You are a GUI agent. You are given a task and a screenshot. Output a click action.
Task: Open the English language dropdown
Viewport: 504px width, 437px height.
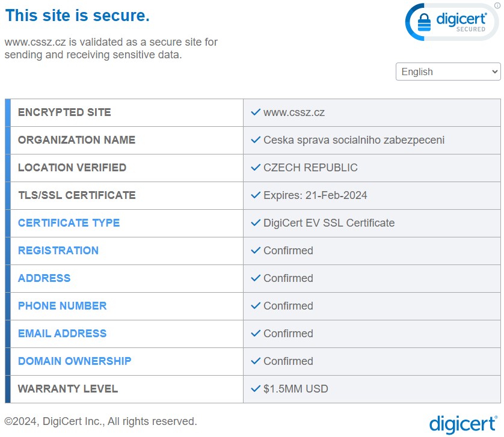click(448, 72)
